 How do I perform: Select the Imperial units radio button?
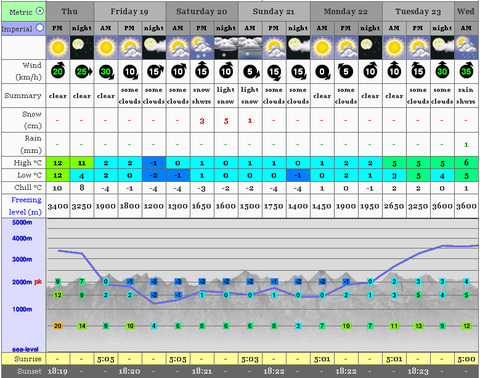(40, 28)
